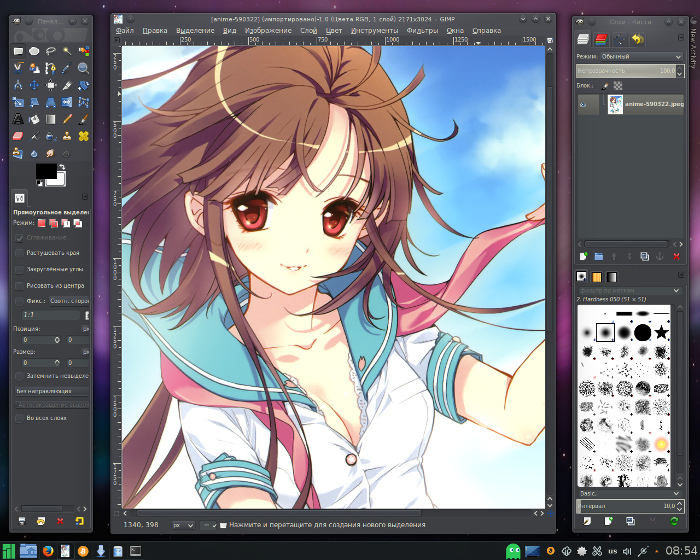Image resolution: width=700 pixels, height=560 pixels.
Task: Switch to the Channels tab
Action: click(x=601, y=39)
